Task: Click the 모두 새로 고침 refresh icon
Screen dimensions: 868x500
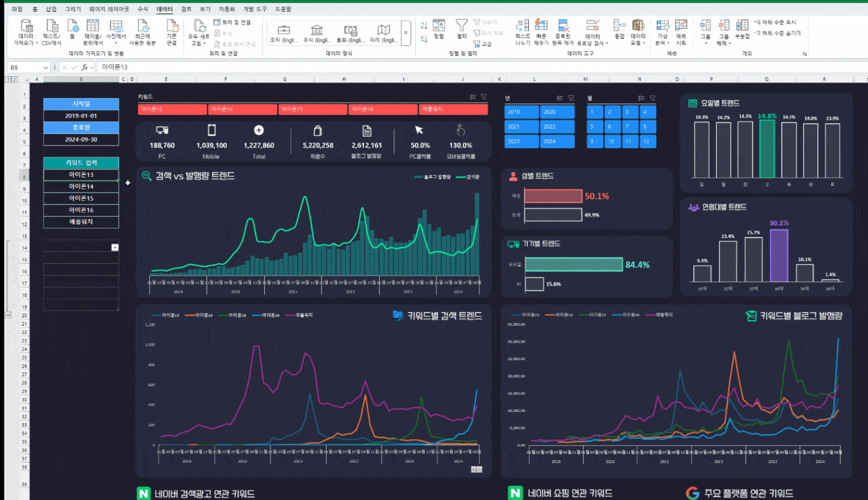Action: 200,27
